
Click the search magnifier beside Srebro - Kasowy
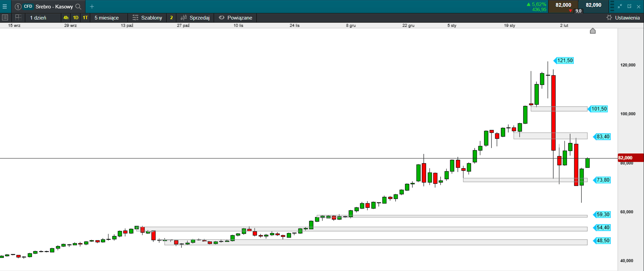click(78, 6)
